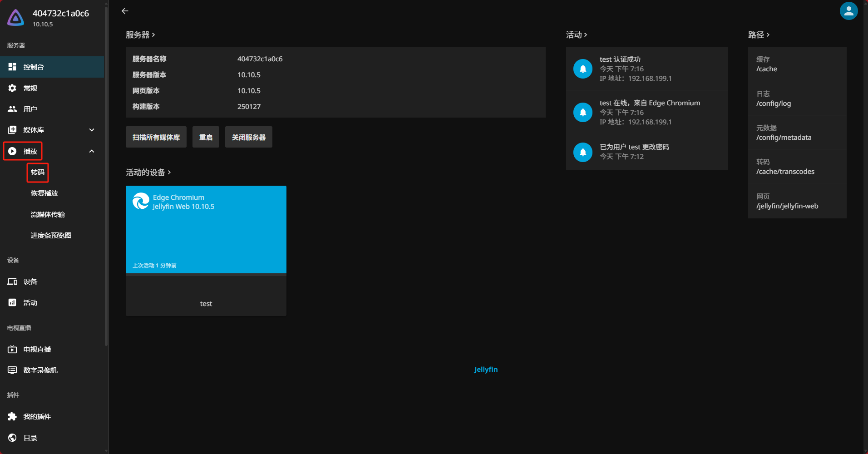Click the 数字录像机 DVR icon
The height and width of the screenshot is (454, 868).
click(x=12, y=370)
